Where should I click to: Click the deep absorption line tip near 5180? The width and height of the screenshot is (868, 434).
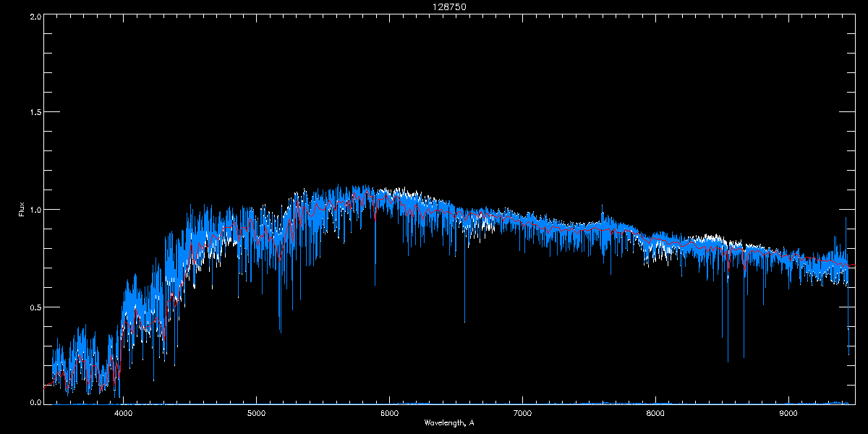(281, 332)
